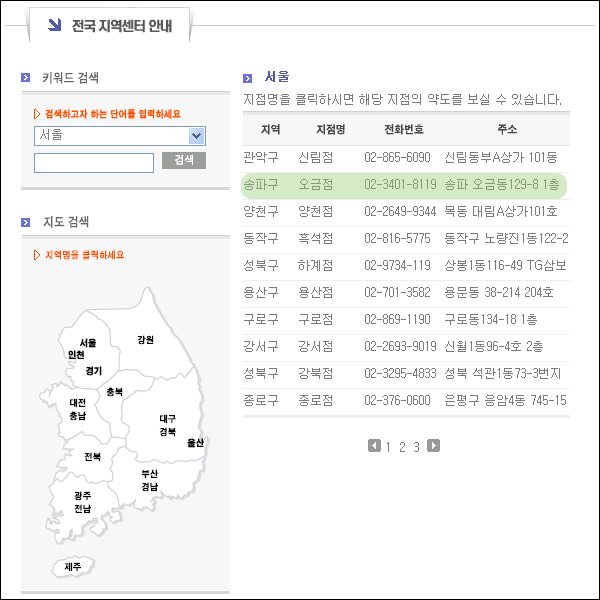Click phone number 02-3401-8119
This screenshot has width=600, height=600.
tap(400, 184)
